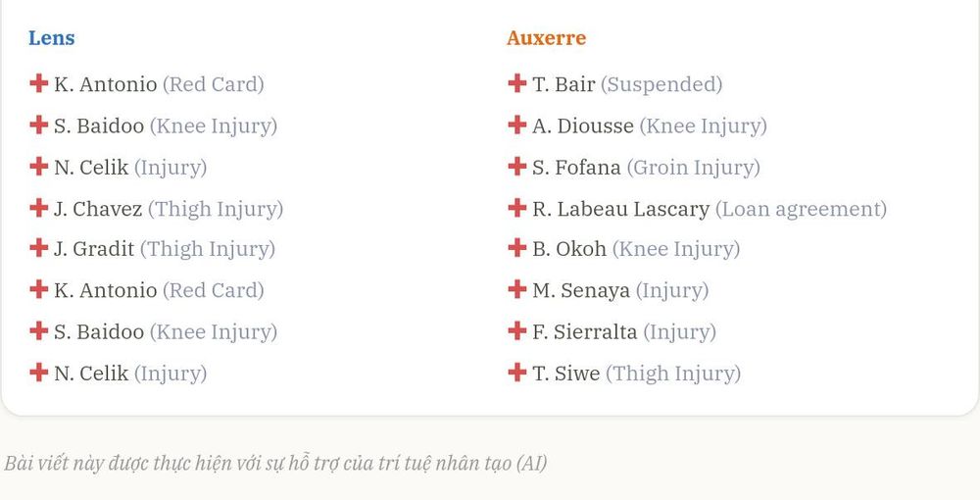
Task: Click the Loan agreement status label
Action: tap(802, 210)
